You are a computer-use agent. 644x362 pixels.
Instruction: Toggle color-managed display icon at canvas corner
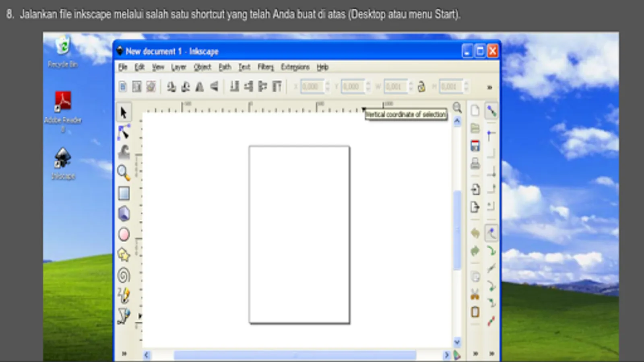point(457,355)
